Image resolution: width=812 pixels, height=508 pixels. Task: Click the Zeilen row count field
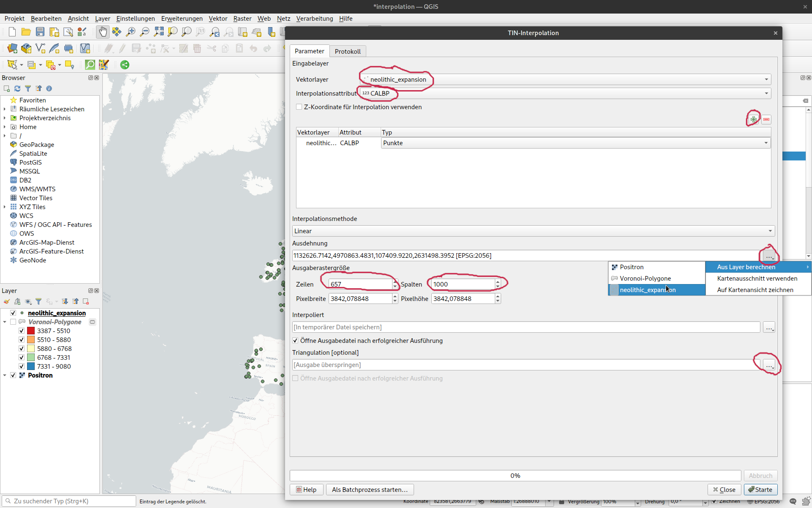(361, 284)
